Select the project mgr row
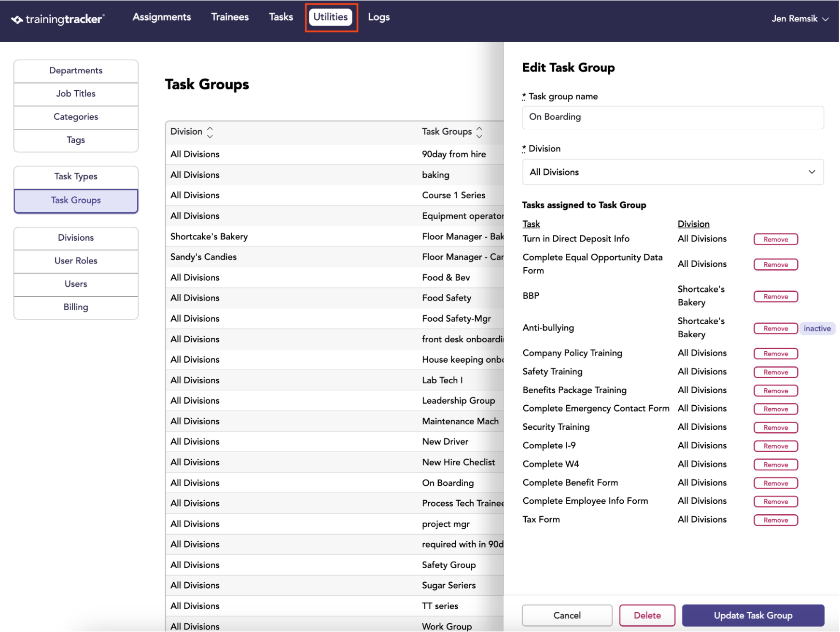840x632 pixels. [335, 524]
